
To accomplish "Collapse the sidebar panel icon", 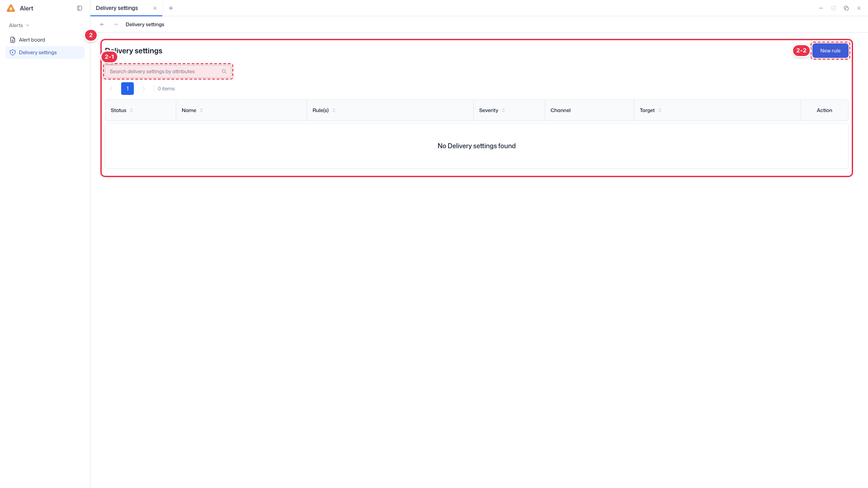I will [80, 8].
